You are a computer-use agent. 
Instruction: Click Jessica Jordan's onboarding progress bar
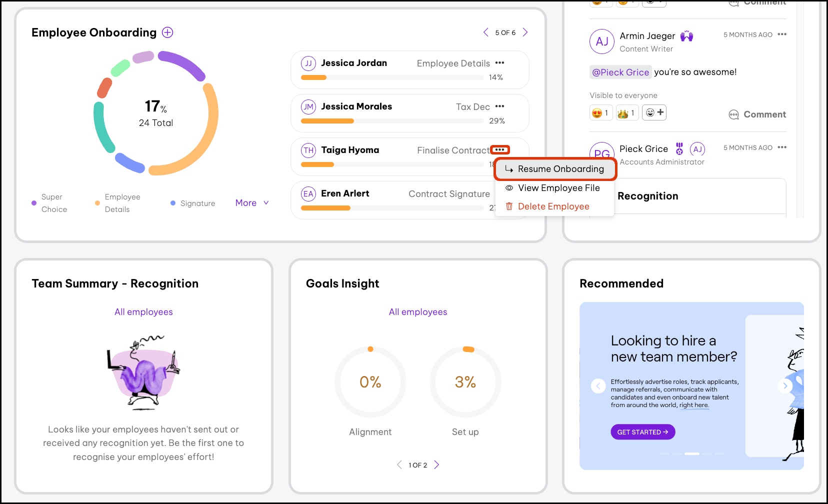(x=392, y=77)
